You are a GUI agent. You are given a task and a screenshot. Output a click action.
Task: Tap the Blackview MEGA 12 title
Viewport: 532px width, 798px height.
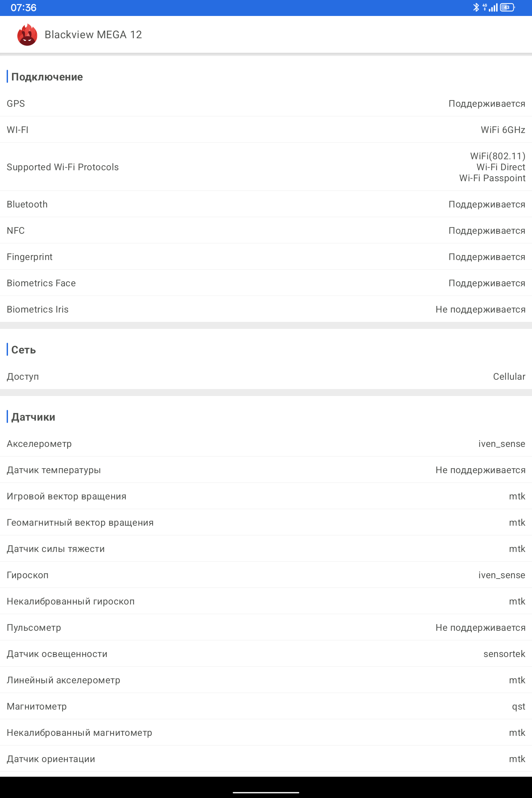[93, 35]
